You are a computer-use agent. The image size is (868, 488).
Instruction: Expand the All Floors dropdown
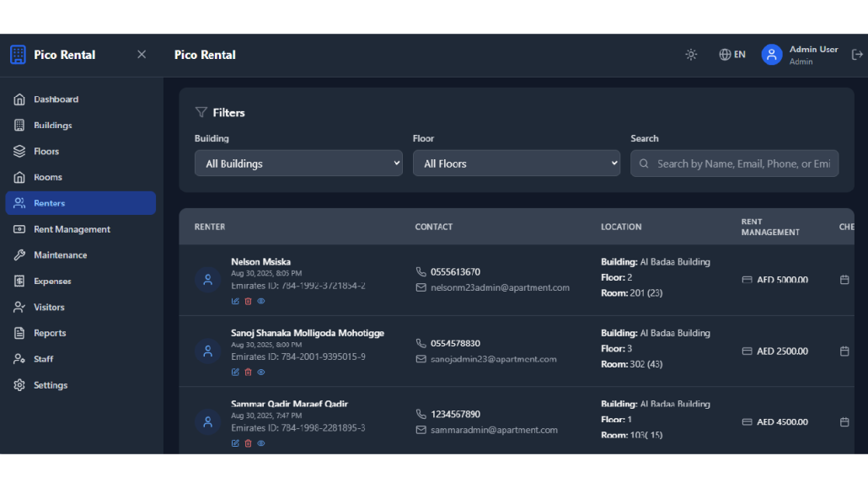(516, 164)
